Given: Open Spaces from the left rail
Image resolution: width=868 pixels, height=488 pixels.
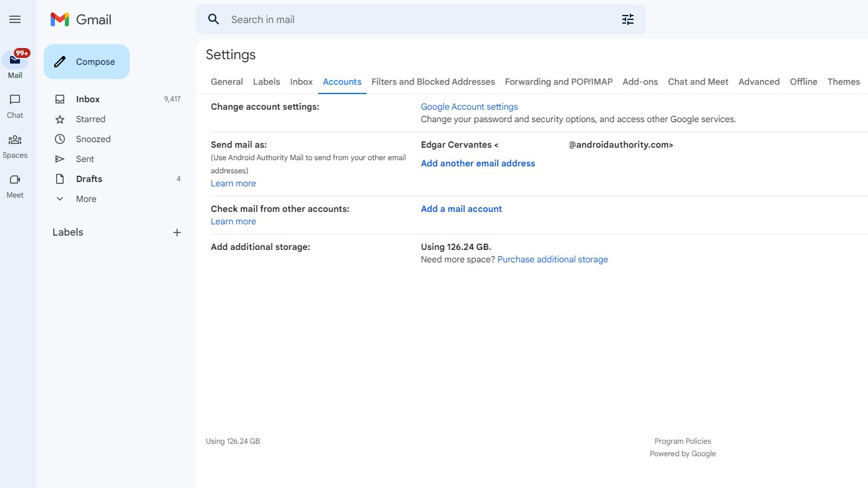Looking at the screenshot, I should pyautogui.click(x=15, y=140).
